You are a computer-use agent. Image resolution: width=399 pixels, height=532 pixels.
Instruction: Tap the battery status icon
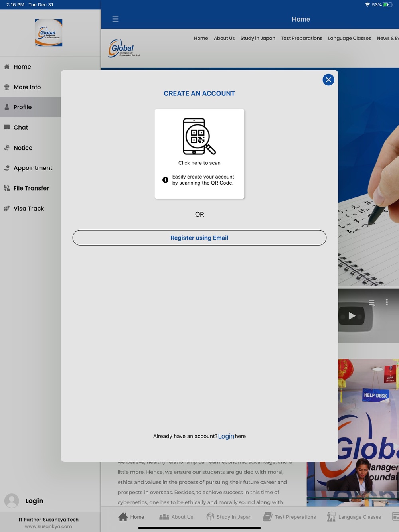388,5
